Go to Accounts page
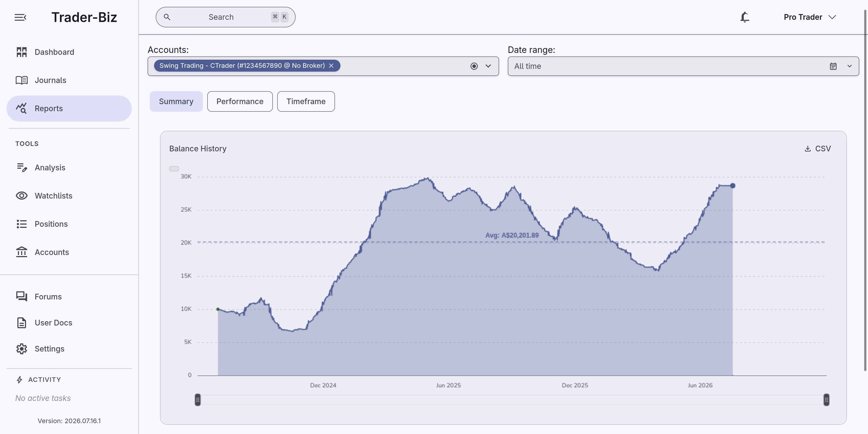Viewport: 868px width, 434px height. pos(69,252)
